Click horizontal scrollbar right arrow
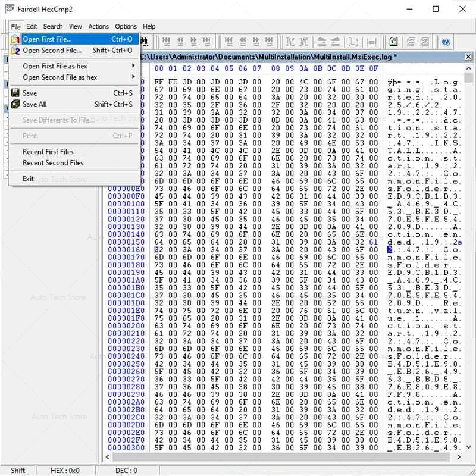Image resolution: width=476 pixels, height=476 pixels. [x=459, y=456]
